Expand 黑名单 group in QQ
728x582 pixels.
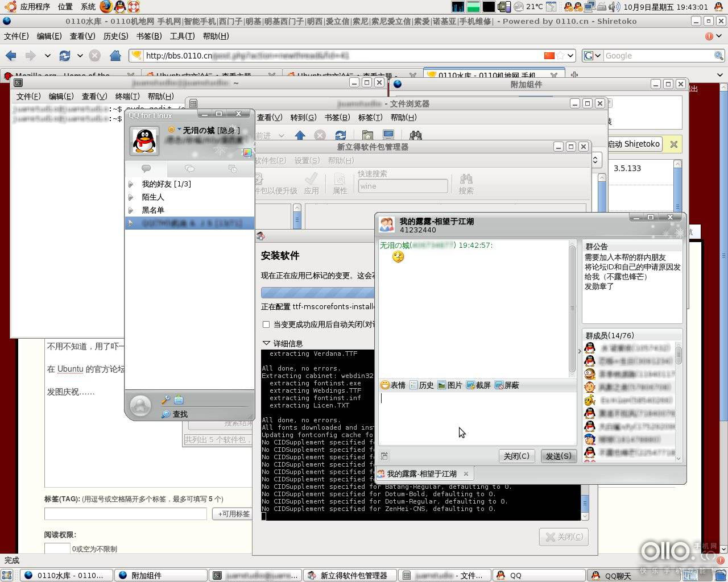point(131,210)
